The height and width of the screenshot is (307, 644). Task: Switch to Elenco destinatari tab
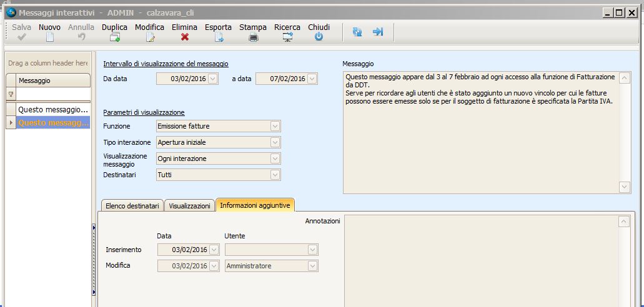click(131, 205)
